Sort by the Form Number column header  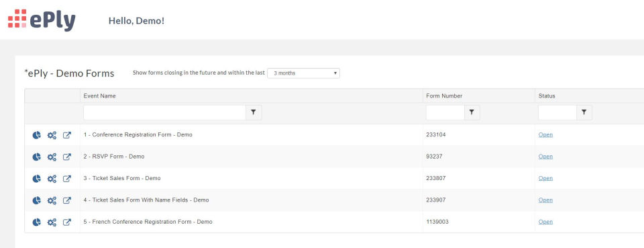click(x=444, y=96)
